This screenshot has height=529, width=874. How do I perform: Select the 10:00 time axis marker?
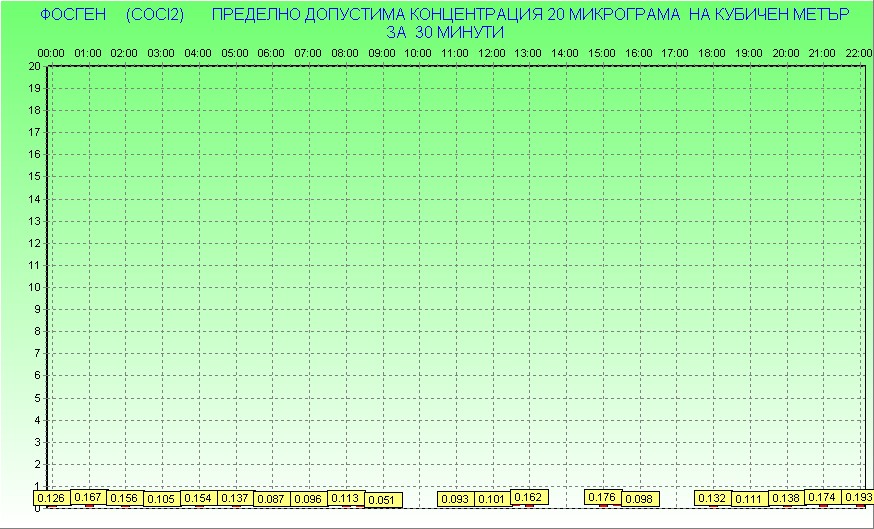[x=419, y=53]
